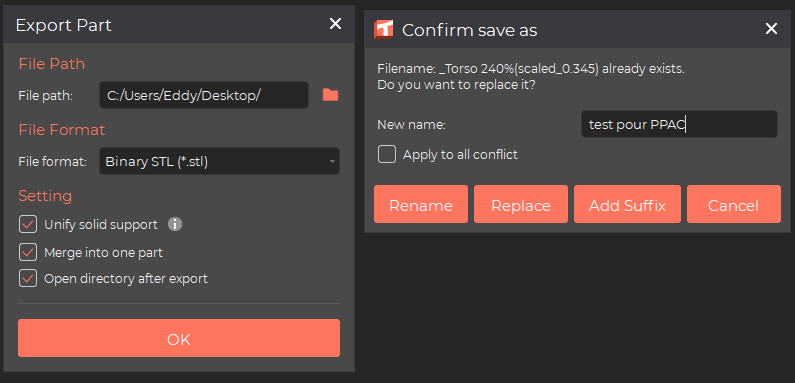Browse folders with the orange folder icon
The width and height of the screenshot is (795, 383).
[331, 95]
